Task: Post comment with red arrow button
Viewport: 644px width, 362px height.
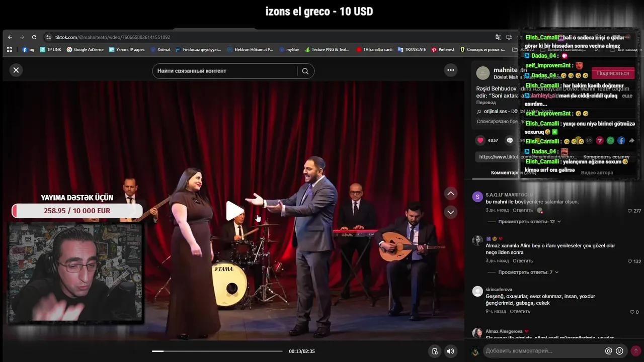Action: (636, 351)
